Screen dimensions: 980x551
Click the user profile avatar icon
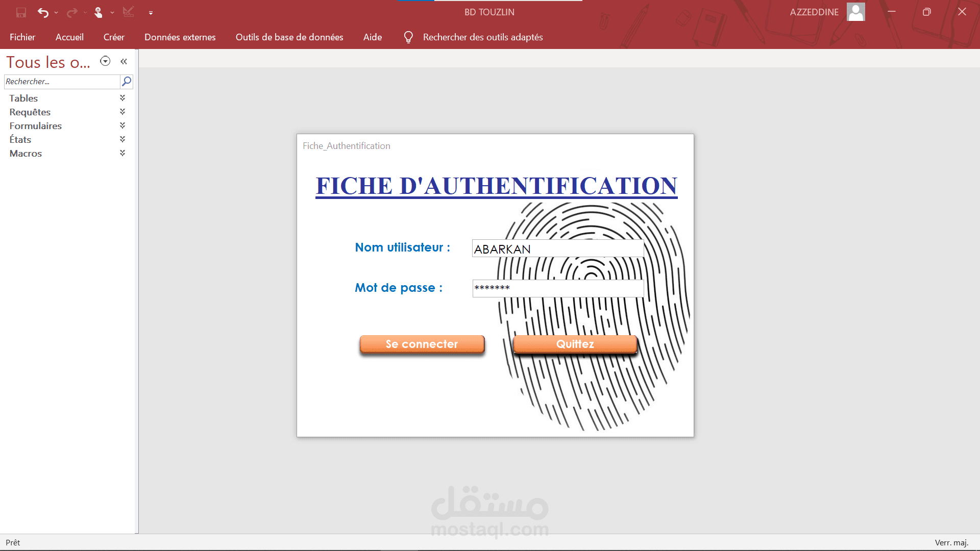856,12
